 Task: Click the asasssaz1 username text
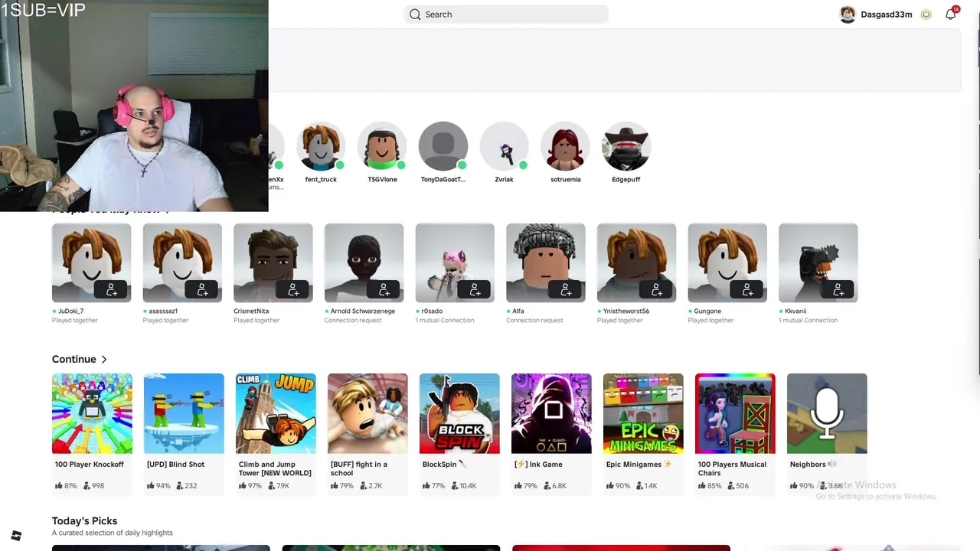click(163, 311)
